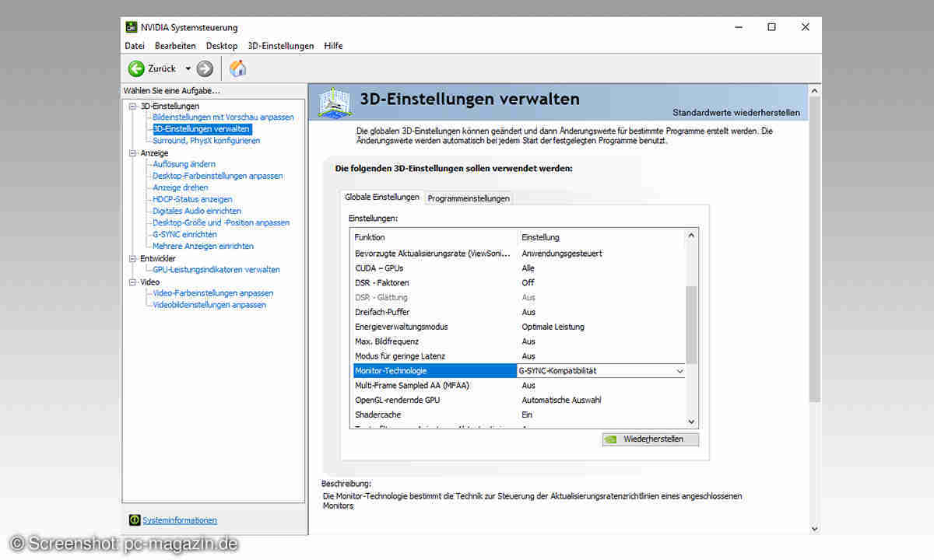This screenshot has height=560, width=934.
Task: Click Standardwerte wiederherstellen in the header
Action: (736, 113)
